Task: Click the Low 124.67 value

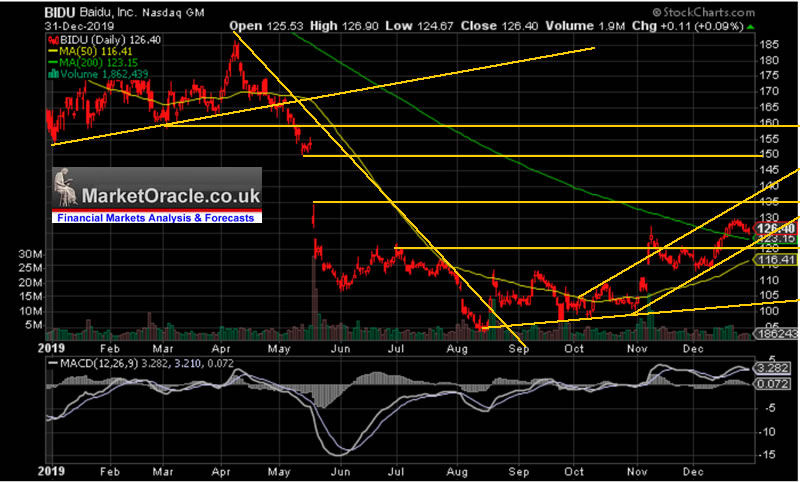Action: coord(418,26)
